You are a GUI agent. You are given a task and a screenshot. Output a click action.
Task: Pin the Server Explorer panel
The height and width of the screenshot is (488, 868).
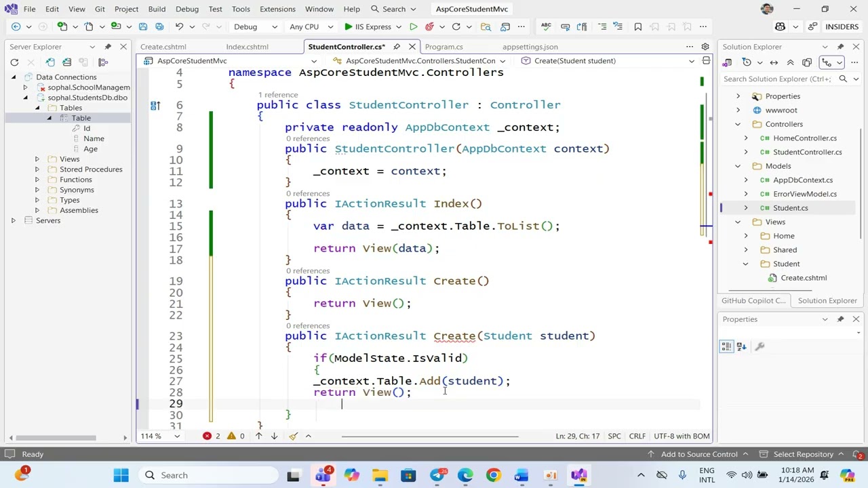(108, 47)
